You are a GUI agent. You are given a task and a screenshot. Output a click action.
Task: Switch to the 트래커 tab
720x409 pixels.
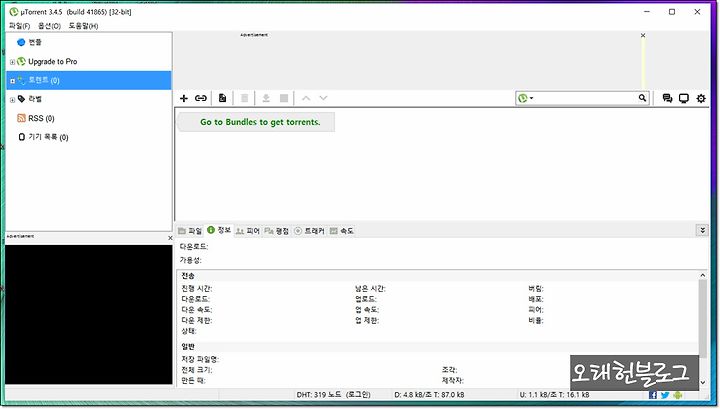309,231
